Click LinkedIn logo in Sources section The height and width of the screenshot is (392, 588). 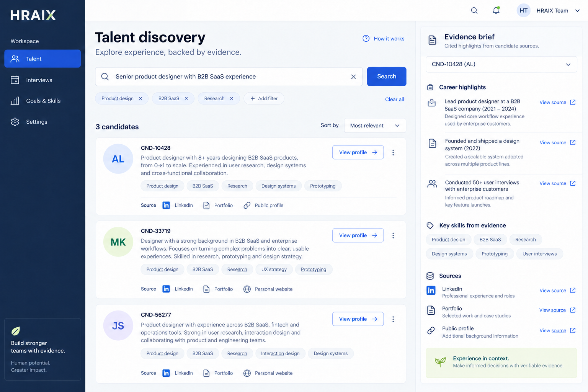431,291
